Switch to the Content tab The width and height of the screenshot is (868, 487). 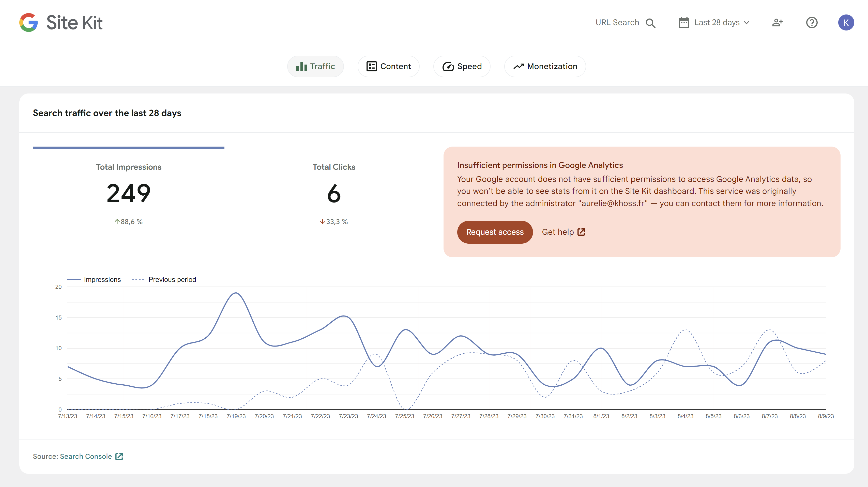(x=388, y=66)
